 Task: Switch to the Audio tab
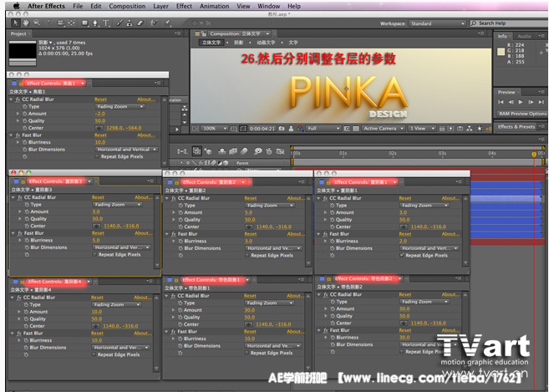tap(524, 36)
